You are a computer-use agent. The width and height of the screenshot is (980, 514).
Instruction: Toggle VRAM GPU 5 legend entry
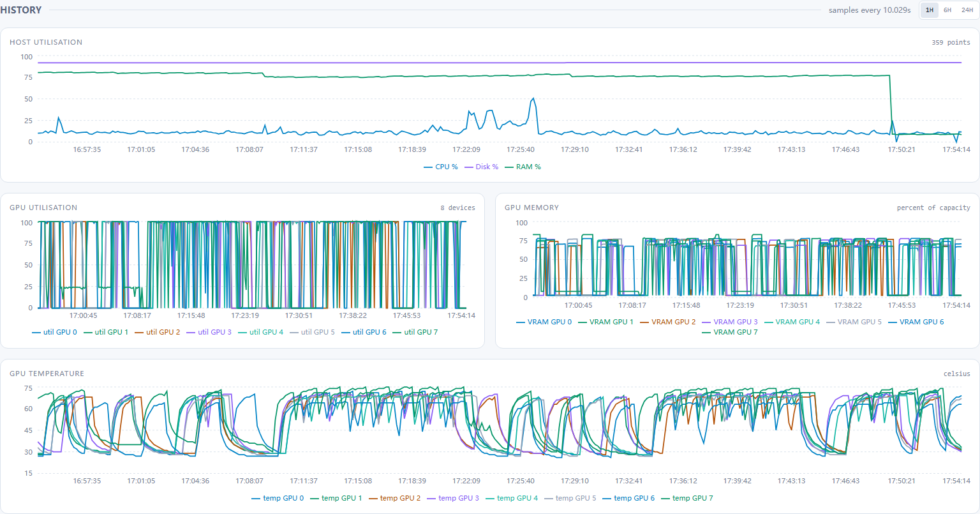[854, 322]
